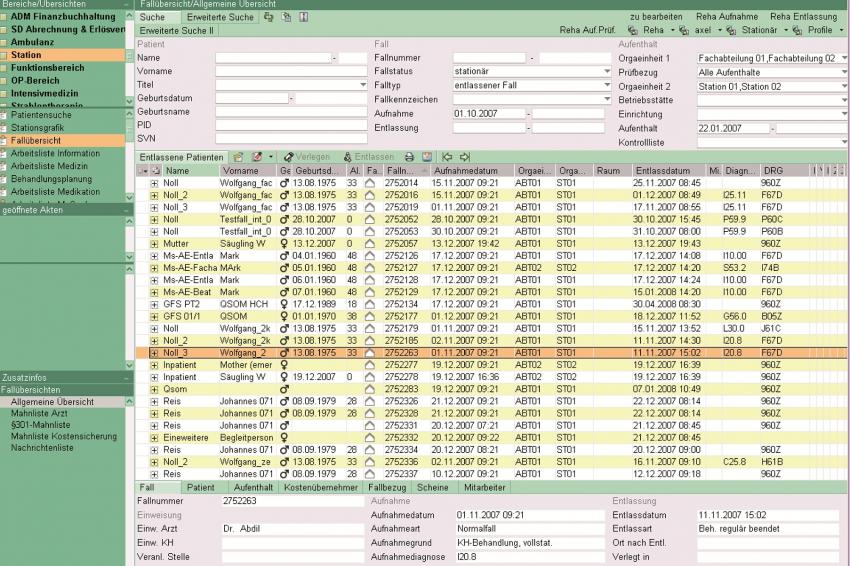This screenshot has height=566, width=850.
Task: Open the Kostenübernehmer tab
Action: coord(321,487)
